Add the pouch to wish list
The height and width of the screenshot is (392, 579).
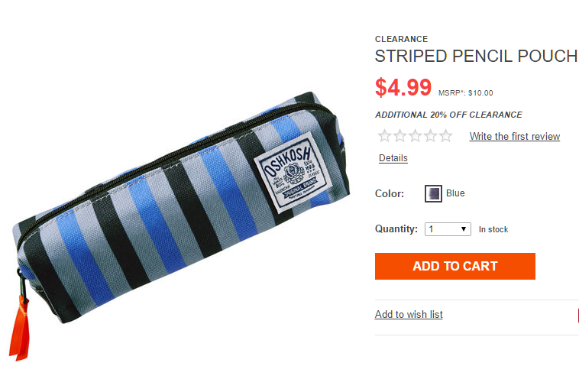[x=409, y=314]
